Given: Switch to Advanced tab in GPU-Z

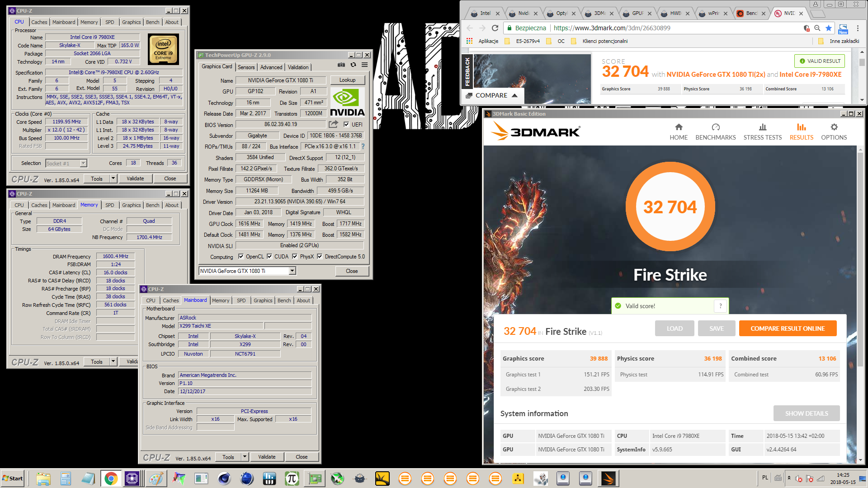Looking at the screenshot, I should pyautogui.click(x=271, y=67).
